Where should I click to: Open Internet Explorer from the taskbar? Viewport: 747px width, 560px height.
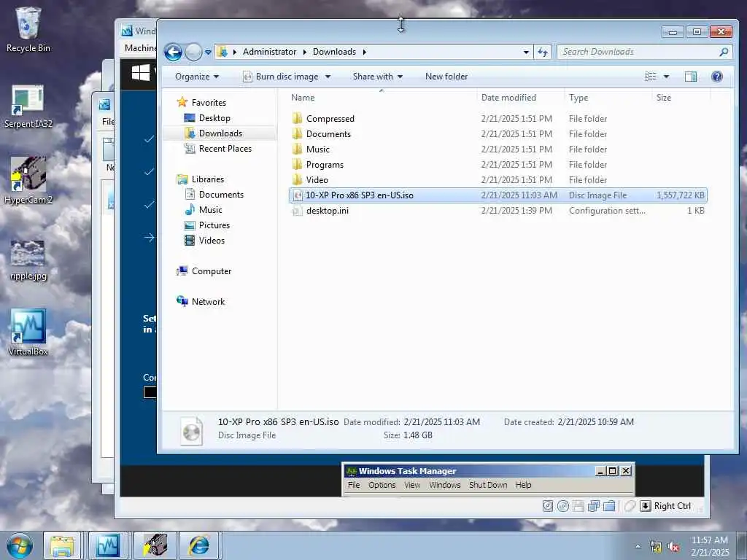(199, 545)
